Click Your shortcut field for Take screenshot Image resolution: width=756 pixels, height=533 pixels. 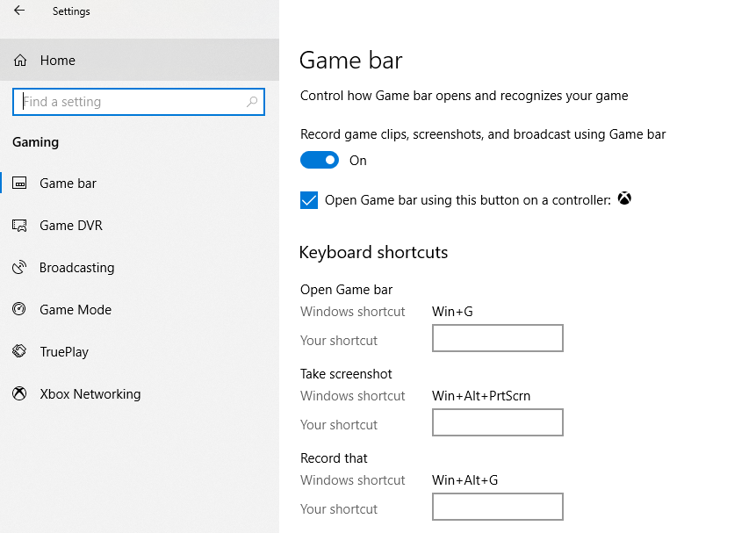[498, 422]
